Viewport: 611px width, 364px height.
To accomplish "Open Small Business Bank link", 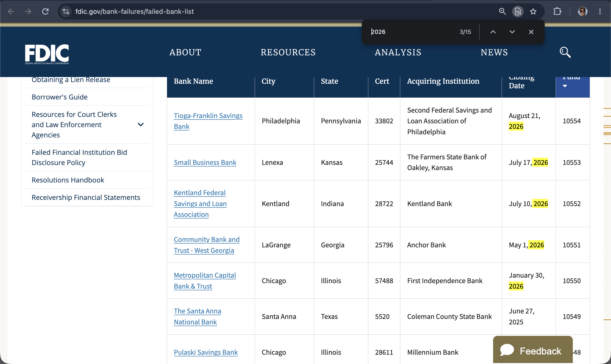I will pyautogui.click(x=205, y=162).
